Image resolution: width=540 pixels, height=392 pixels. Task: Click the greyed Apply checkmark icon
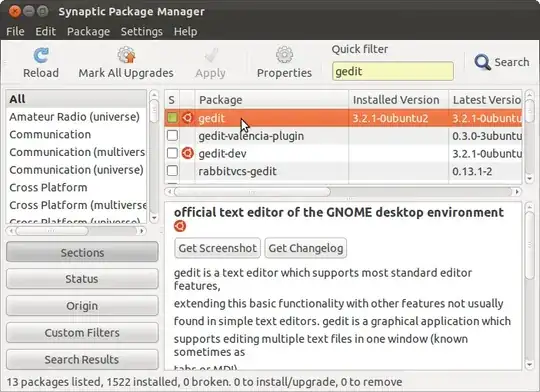211,55
